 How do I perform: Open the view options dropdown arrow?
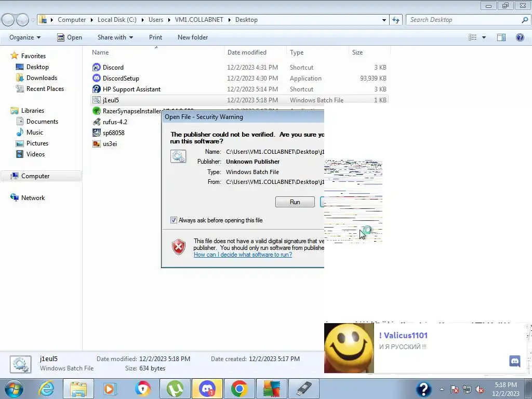pos(484,37)
